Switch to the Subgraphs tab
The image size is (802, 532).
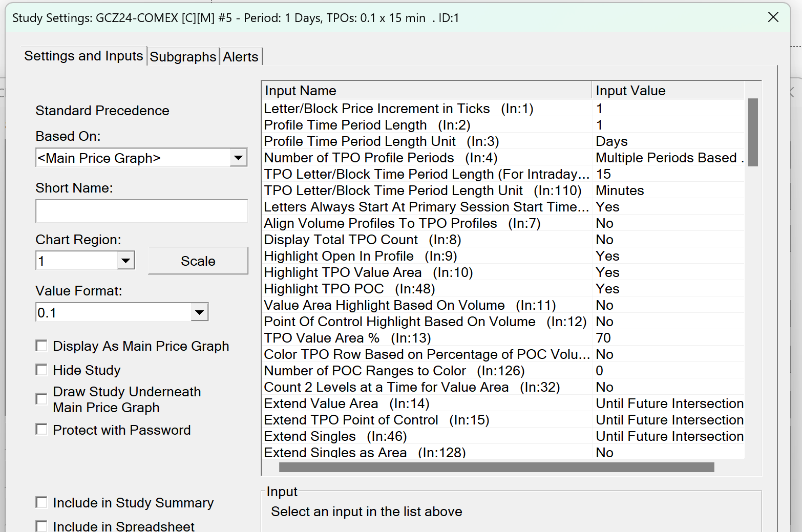tap(183, 56)
